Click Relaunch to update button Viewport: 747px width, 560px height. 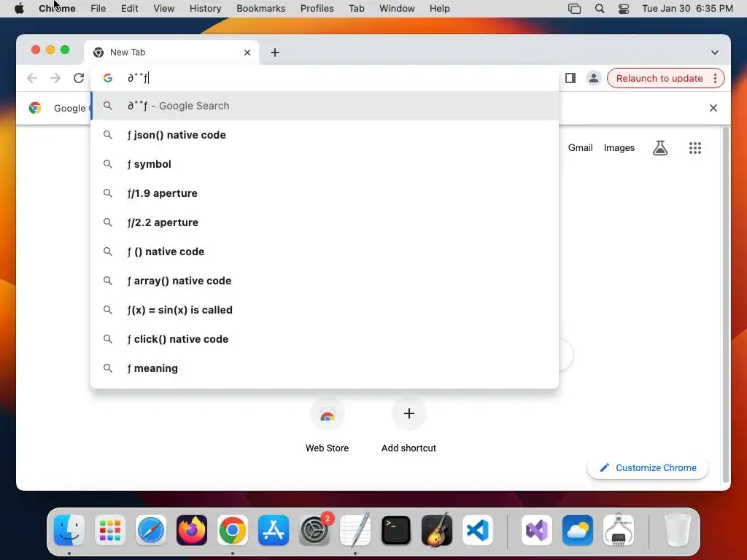coord(659,78)
